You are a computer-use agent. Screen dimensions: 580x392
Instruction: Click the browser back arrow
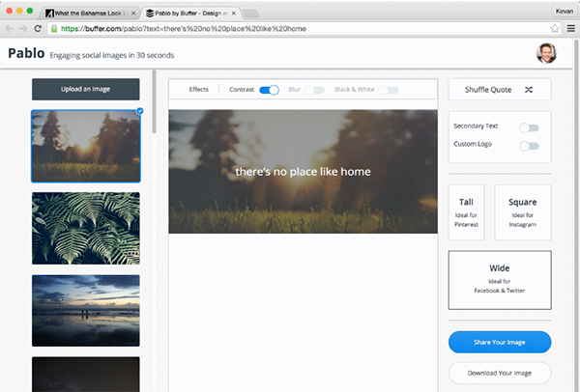[x=10, y=28]
